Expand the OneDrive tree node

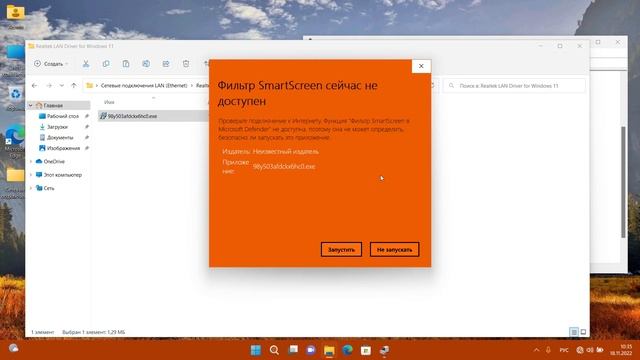coord(31,162)
